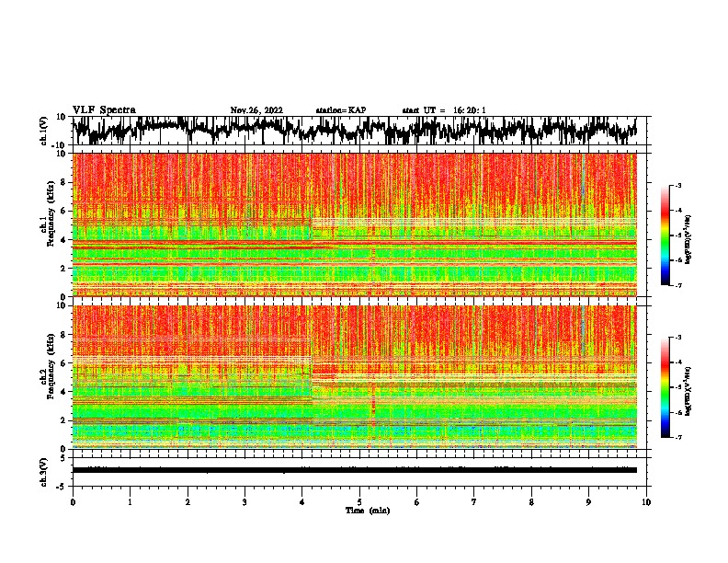The width and height of the screenshot is (728, 563).
Task: Click the "-3" label on ch.1 color scale
Action: 678,185
